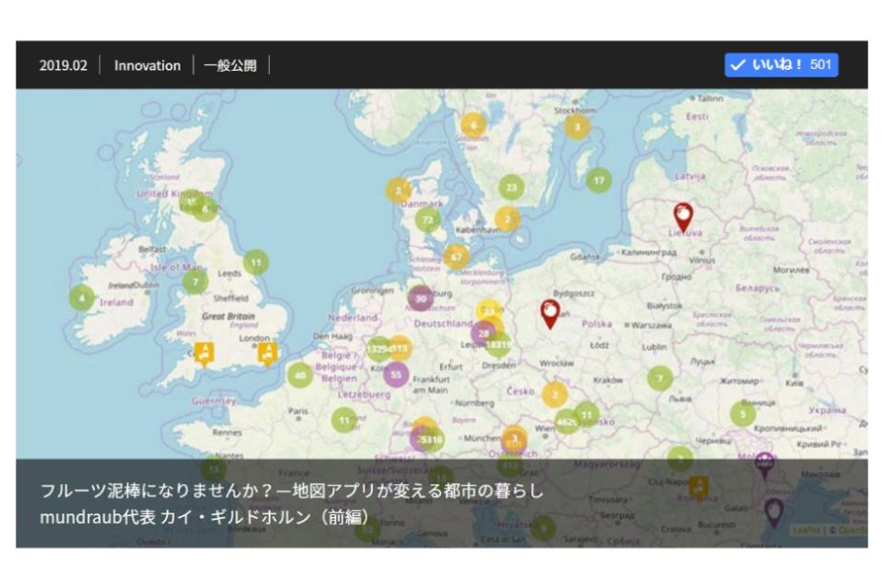
Task: Click the yellow cluster 3 near Stockholm
Action: pyautogui.click(x=576, y=127)
